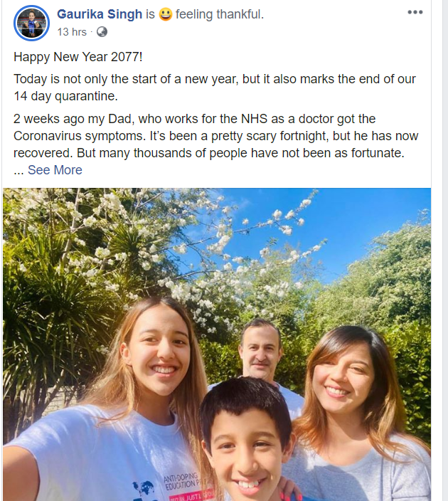Expand post text with See More
448x501 pixels.
pos(55,169)
